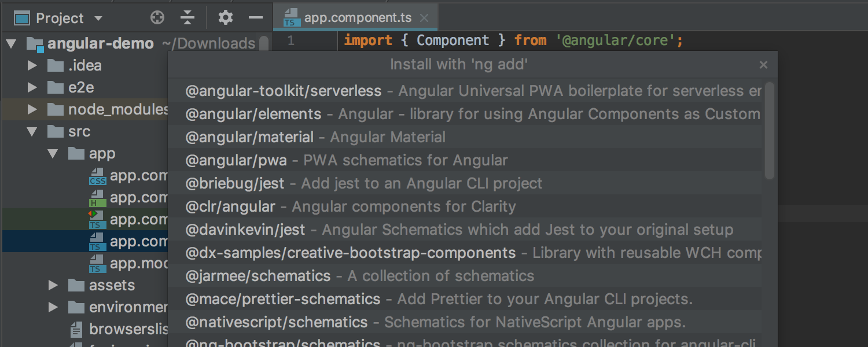
Task: Collapse the angular-demo root folder
Action: pyautogui.click(x=12, y=43)
